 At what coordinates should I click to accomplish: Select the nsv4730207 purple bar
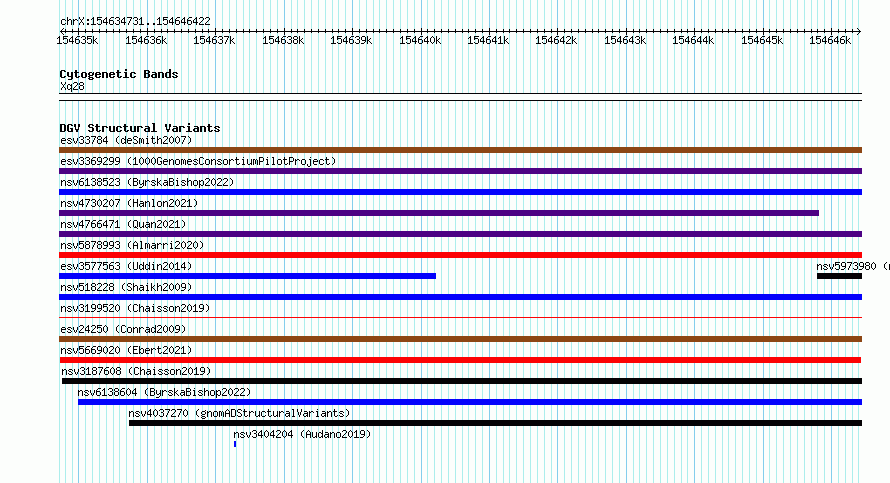[x=439, y=213]
